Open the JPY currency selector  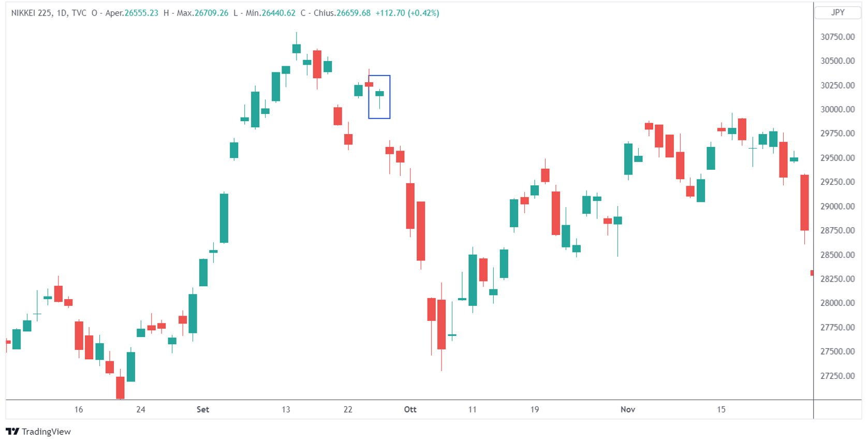837,12
